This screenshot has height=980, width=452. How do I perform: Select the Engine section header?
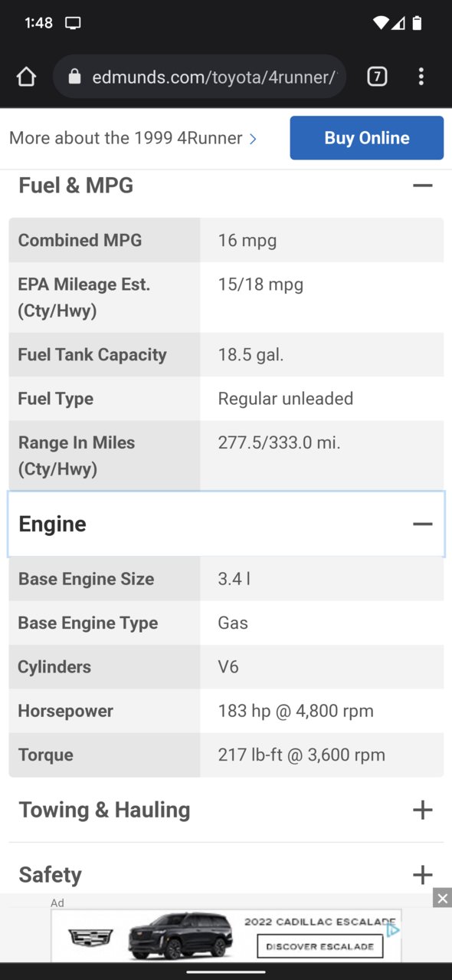pyautogui.click(x=226, y=525)
